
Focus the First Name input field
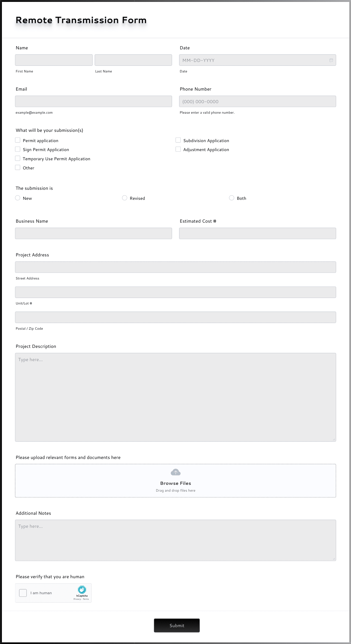click(54, 60)
